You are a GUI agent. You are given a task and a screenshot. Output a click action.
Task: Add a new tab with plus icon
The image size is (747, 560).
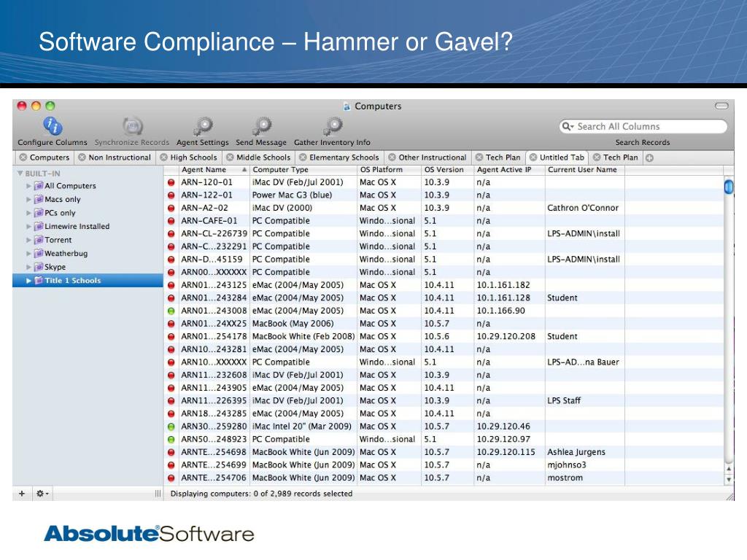[x=649, y=157]
